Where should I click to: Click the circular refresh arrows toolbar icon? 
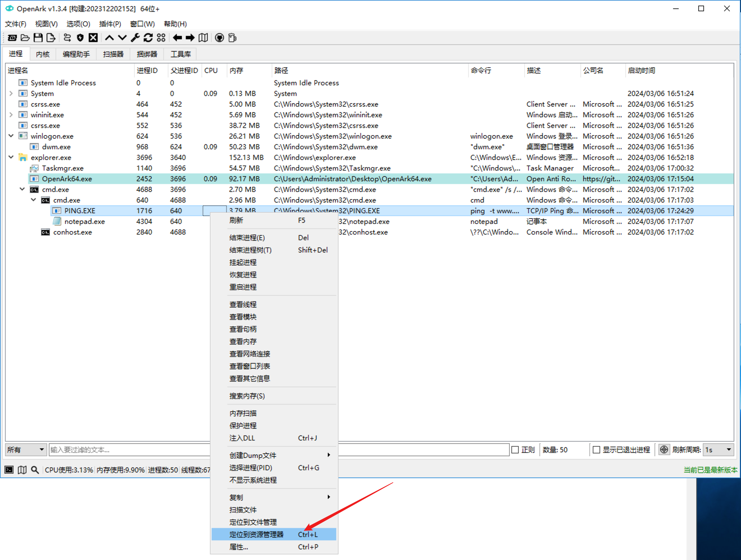[x=148, y=38]
